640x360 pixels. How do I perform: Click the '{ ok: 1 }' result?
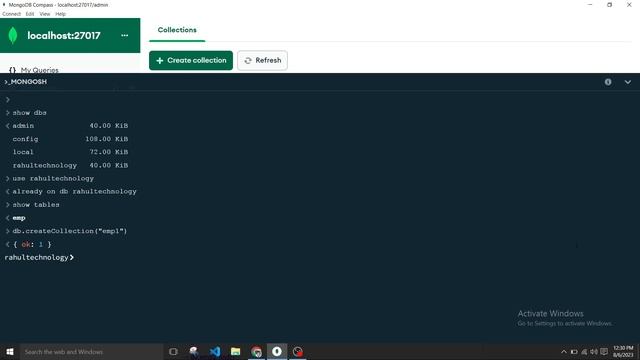click(32, 244)
